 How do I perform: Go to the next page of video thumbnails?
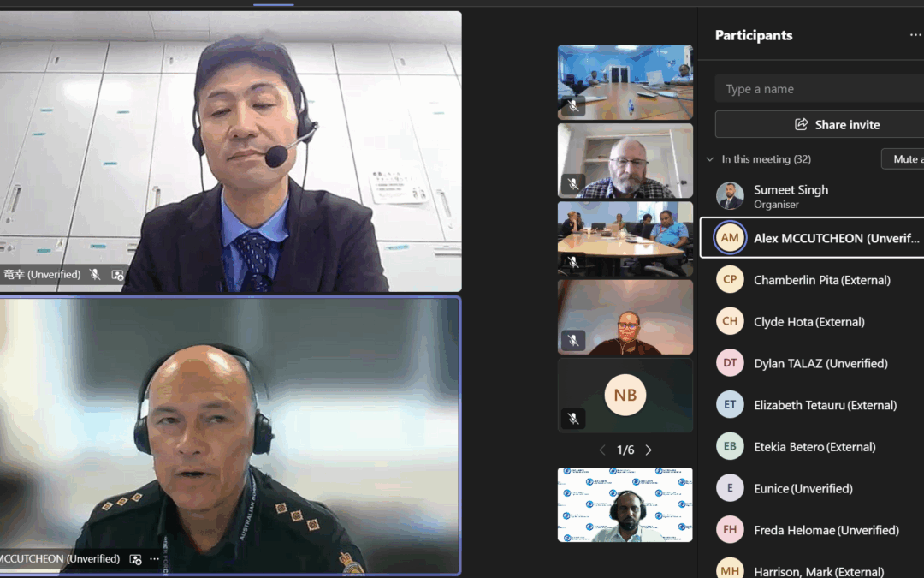pos(649,450)
